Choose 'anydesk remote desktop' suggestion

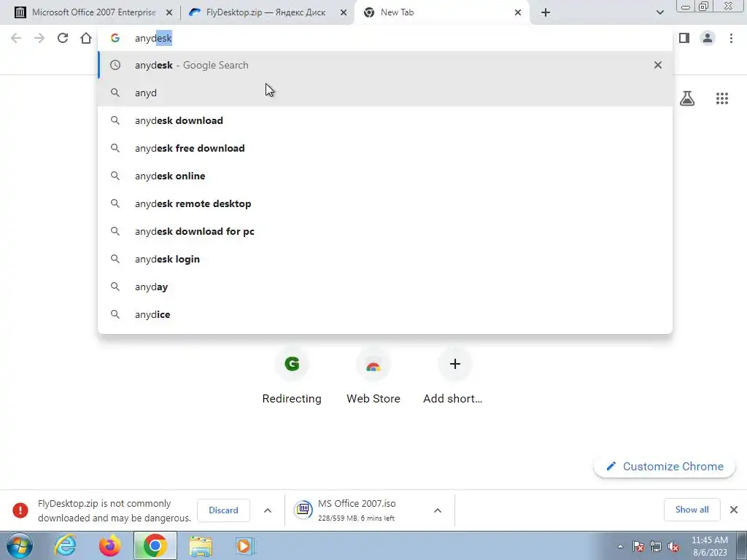[385, 203]
